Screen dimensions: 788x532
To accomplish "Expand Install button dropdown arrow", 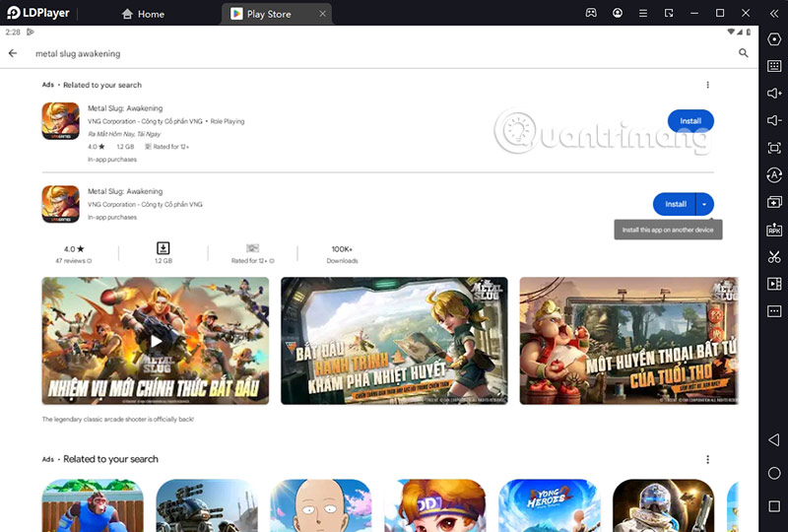I will (704, 204).
